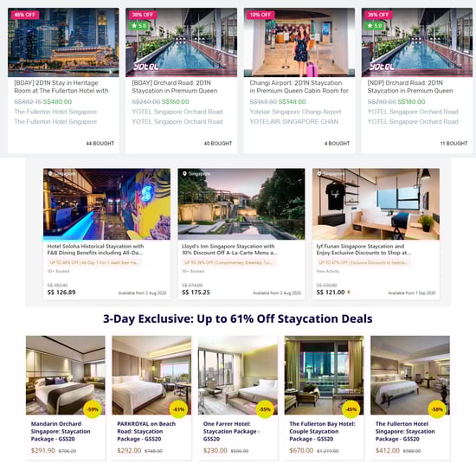
Task: Click the Mandarin Orchard bedroom photo
Action: click(x=66, y=375)
